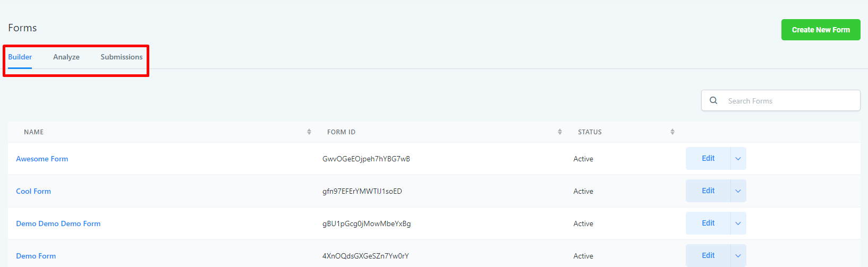Select form ID 4XnOQdsGXGeSZn7Yw0rY
This screenshot has width=868, height=267.
(x=365, y=256)
